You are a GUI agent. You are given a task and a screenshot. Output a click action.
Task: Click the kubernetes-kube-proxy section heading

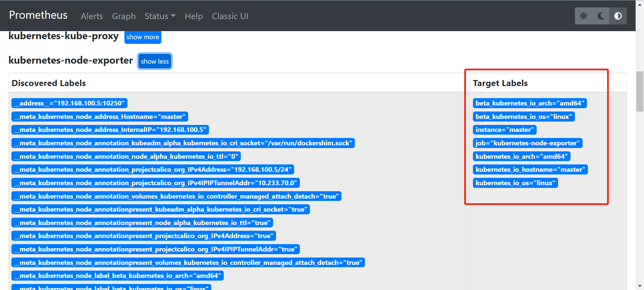click(63, 36)
